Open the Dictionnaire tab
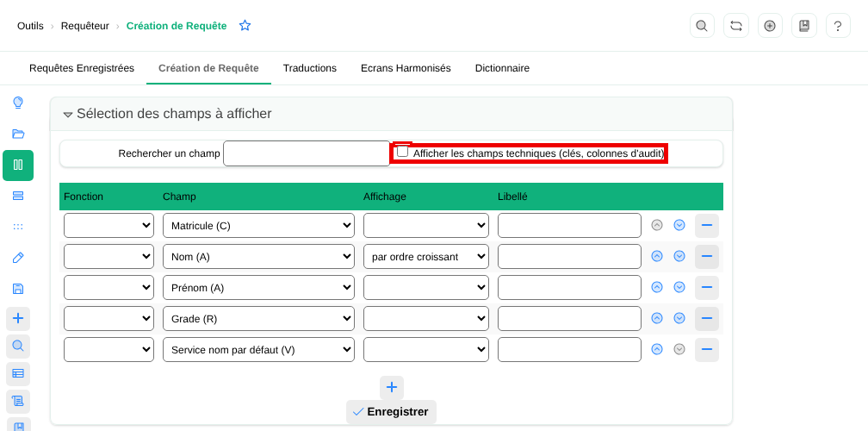This screenshot has height=431, width=868. (x=502, y=68)
